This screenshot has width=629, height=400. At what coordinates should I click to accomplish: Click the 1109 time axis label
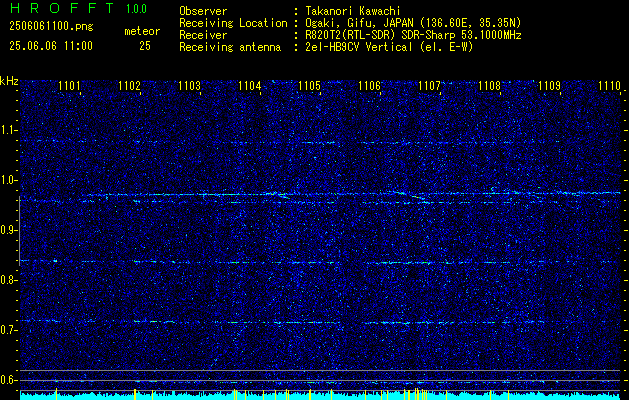[550, 85]
